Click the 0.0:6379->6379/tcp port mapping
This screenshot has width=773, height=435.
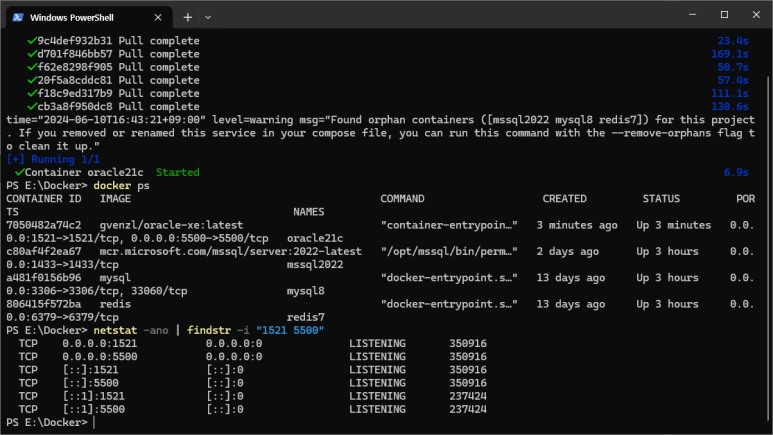[62, 317]
